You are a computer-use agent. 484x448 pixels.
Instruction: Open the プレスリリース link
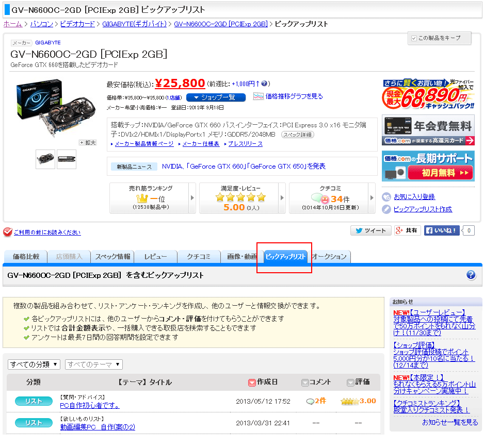(246, 144)
